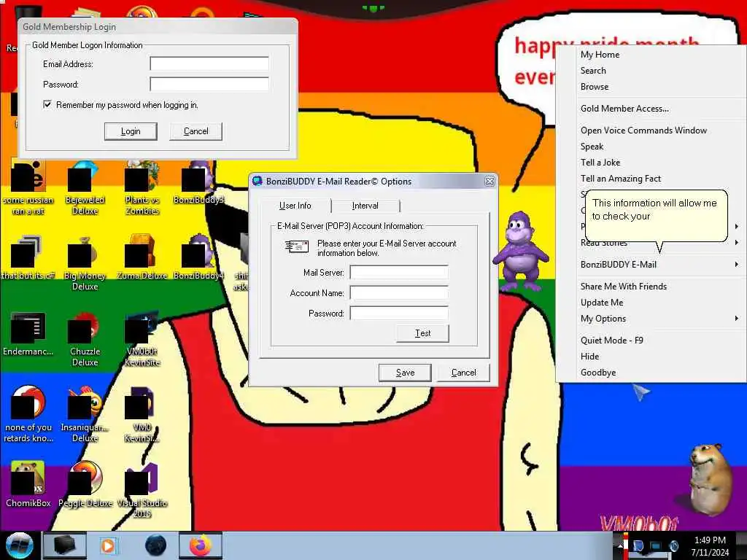Image resolution: width=747 pixels, height=560 pixels.
Task: Click the Test button for mail settings
Action: tap(422, 333)
